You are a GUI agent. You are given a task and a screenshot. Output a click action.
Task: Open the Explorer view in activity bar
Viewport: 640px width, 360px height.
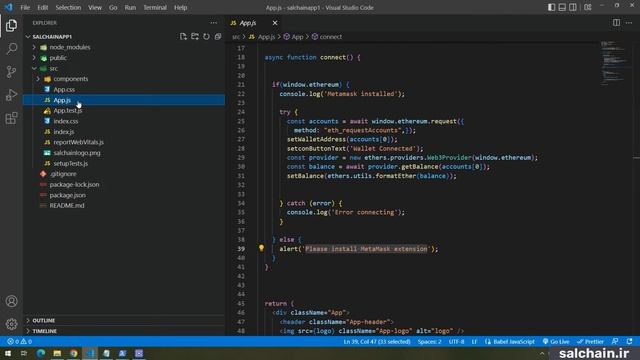11,25
